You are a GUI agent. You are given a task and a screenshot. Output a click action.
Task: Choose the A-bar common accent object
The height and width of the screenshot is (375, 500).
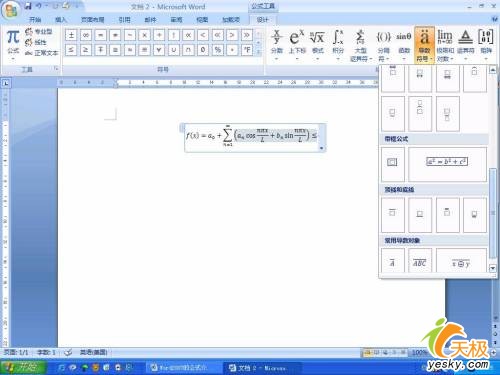(x=393, y=261)
